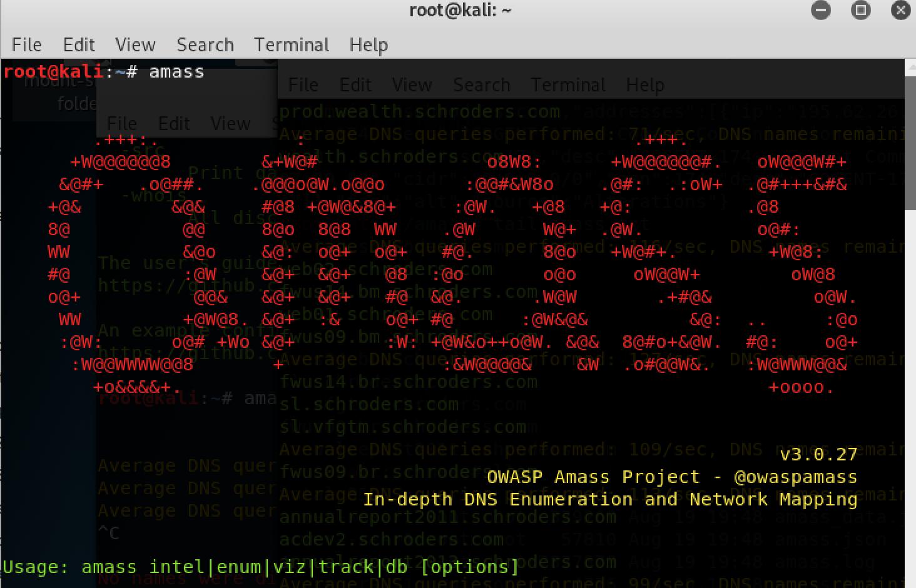916x588 pixels.
Task: Click 'sl.schroders.com' in background terminal
Action: point(369,404)
